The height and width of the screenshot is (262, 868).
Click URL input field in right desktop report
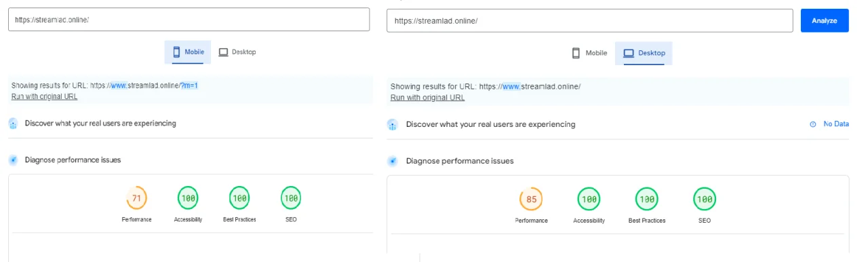coord(589,20)
